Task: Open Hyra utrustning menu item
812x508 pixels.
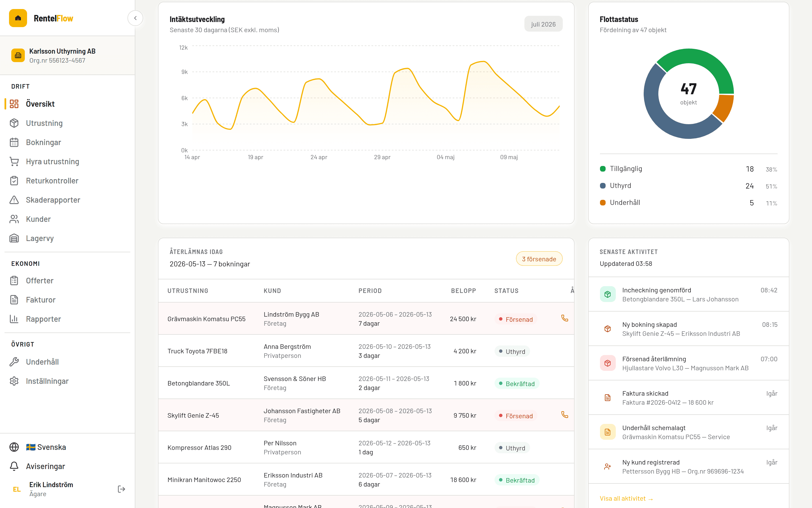Action: [x=67, y=161]
